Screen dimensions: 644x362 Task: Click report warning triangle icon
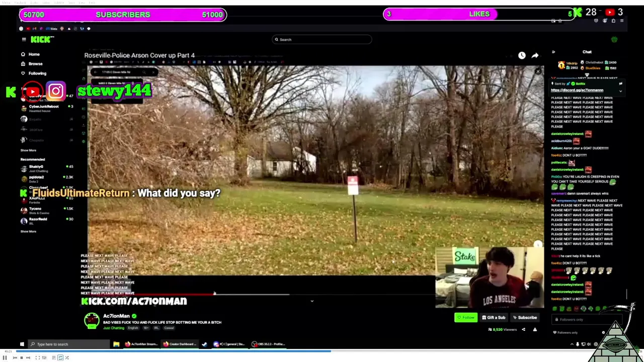point(535,329)
